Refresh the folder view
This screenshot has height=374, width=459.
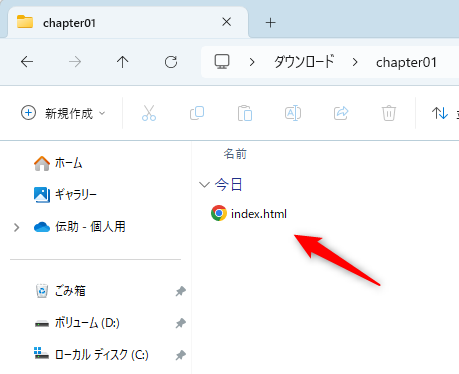(171, 62)
